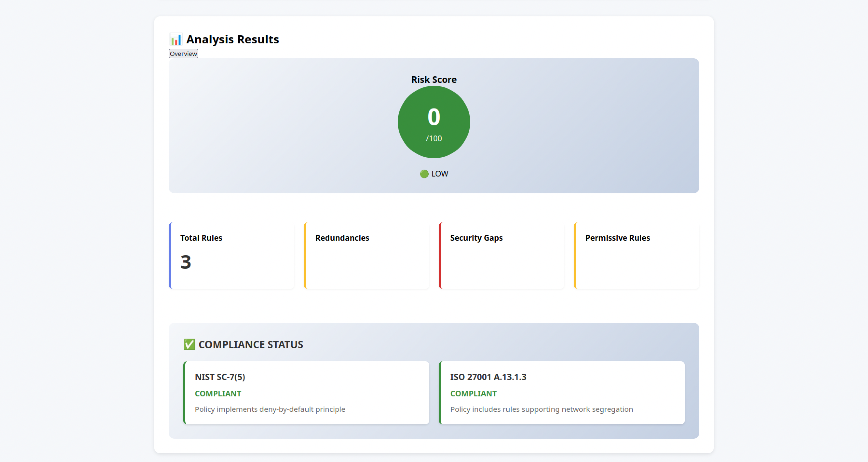This screenshot has height=462, width=868.
Task: Select 'Policy includes rules supporting network segregation' text
Action: (x=542, y=409)
